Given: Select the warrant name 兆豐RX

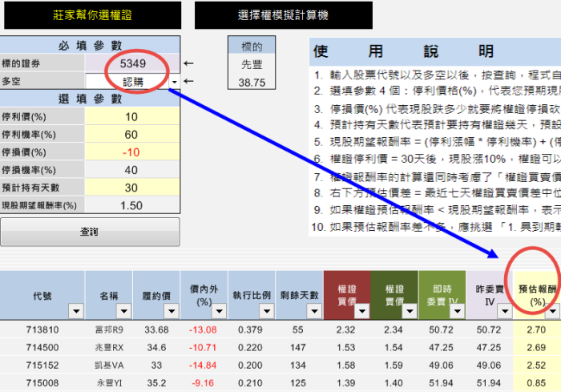Looking at the screenshot, I should click(109, 348).
